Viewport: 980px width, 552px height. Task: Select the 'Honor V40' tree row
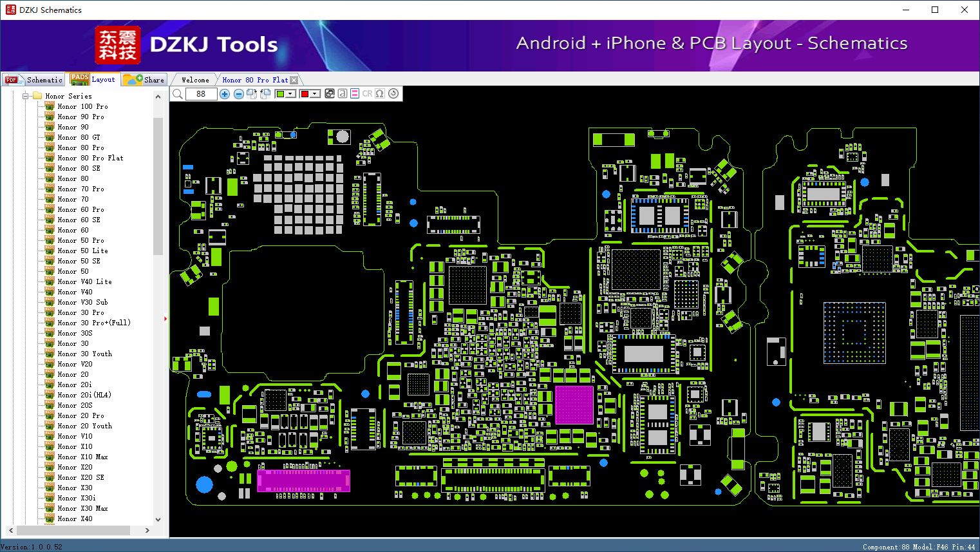pyautogui.click(x=75, y=292)
